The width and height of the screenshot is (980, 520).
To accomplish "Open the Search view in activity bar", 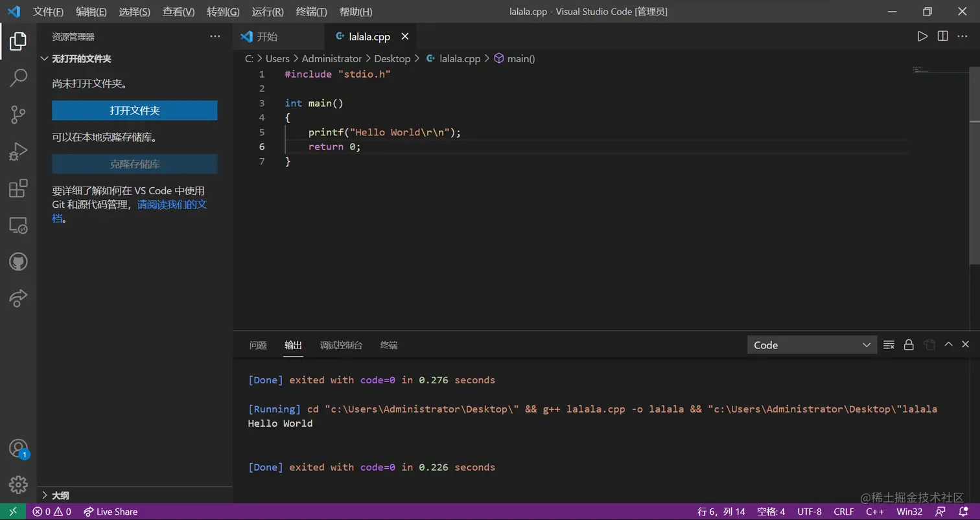I will click(18, 78).
